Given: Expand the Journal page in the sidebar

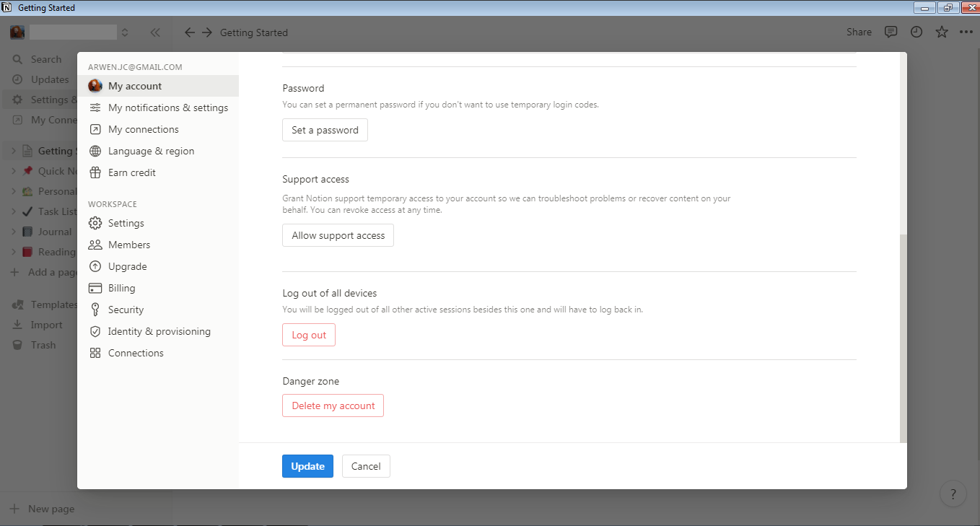Looking at the screenshot, I should 14,232.
